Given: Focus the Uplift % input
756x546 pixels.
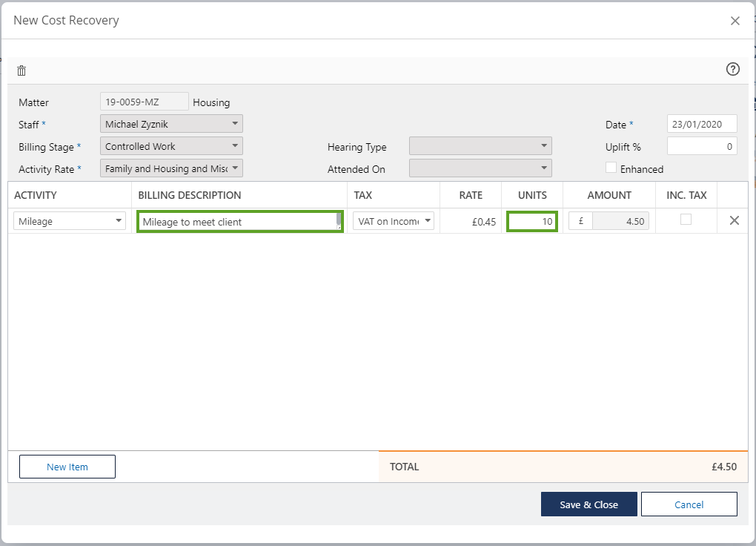Looking at the screenshot, I should point(702,146).
